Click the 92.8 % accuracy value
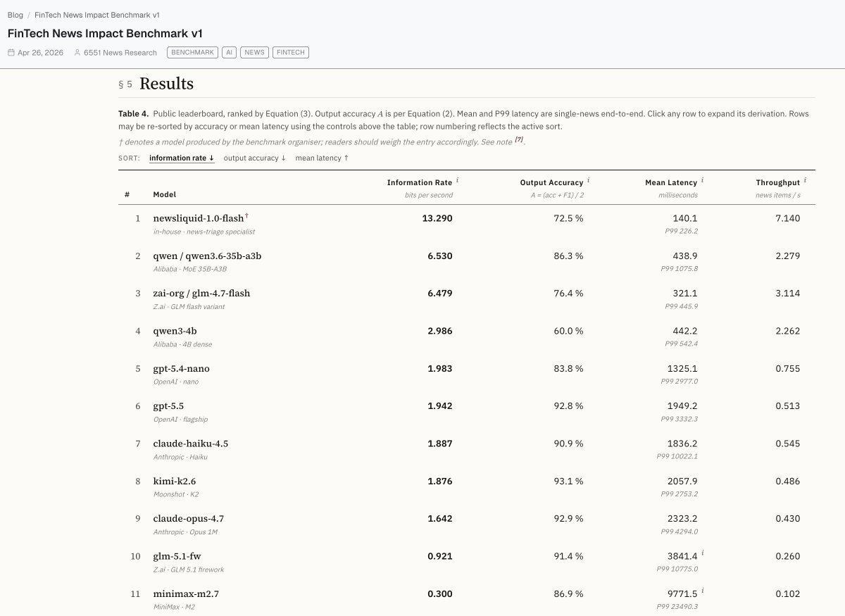 (568, 406)
